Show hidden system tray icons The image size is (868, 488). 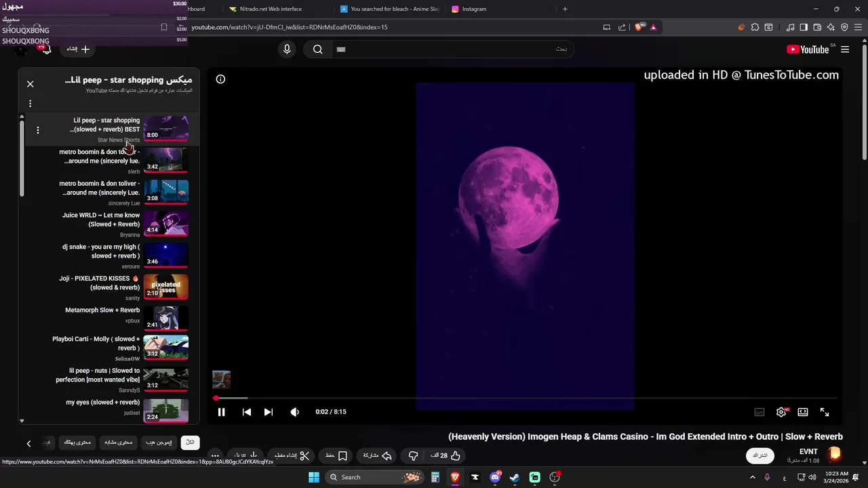[x=752, y=477]
